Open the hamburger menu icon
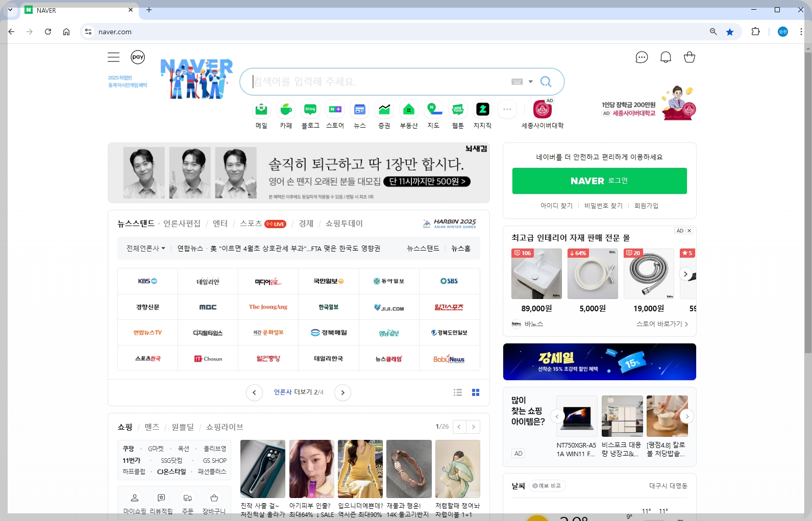 coord(113,57)
